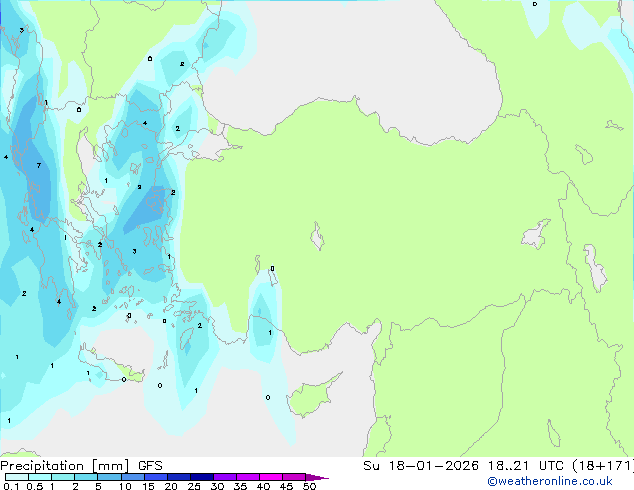The height and width of the screenshot is (490, 634).
Task: Click the '0.1' legend scale label
Action: (x=11, y=486)
